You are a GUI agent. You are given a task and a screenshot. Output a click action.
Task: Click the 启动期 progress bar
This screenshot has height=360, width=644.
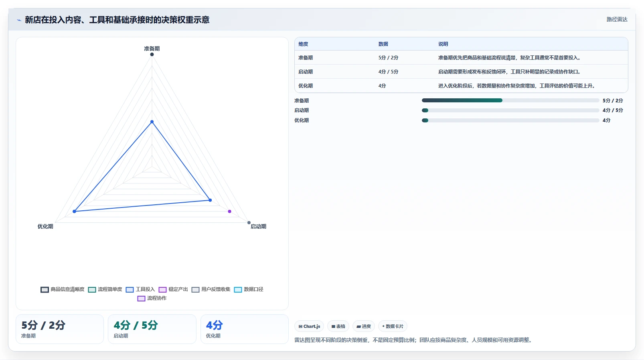[x=510, y=110]
